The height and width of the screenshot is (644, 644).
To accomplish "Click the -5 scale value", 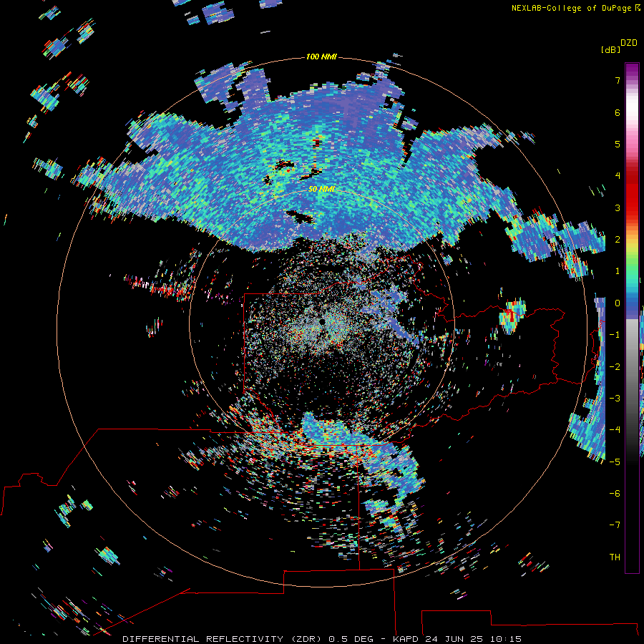I will [x=615, y=462].
